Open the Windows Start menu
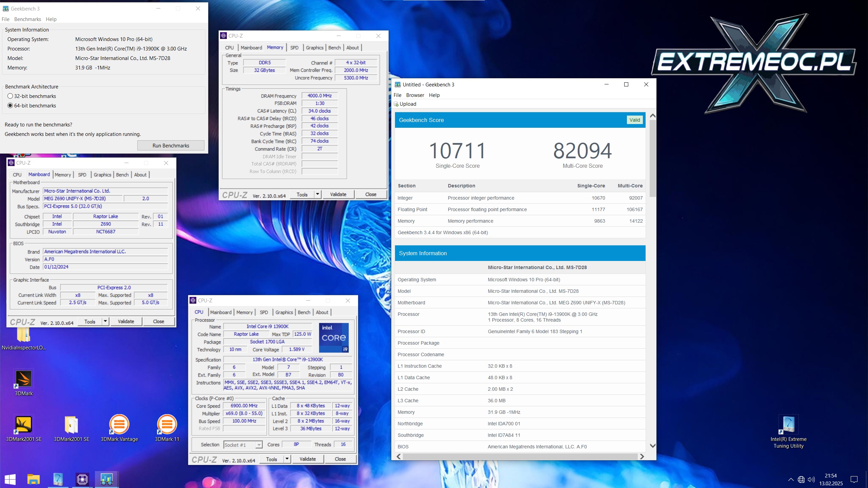 10,479
